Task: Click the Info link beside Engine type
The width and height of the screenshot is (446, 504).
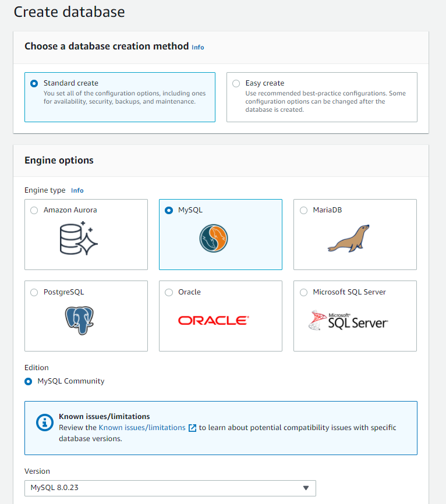Action: [77, 190]
